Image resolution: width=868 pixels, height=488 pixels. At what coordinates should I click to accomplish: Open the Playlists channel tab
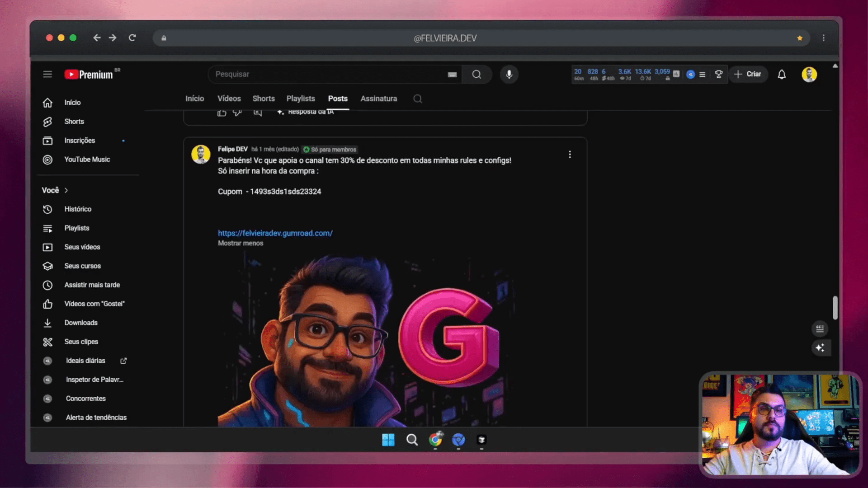click(301, 99)
